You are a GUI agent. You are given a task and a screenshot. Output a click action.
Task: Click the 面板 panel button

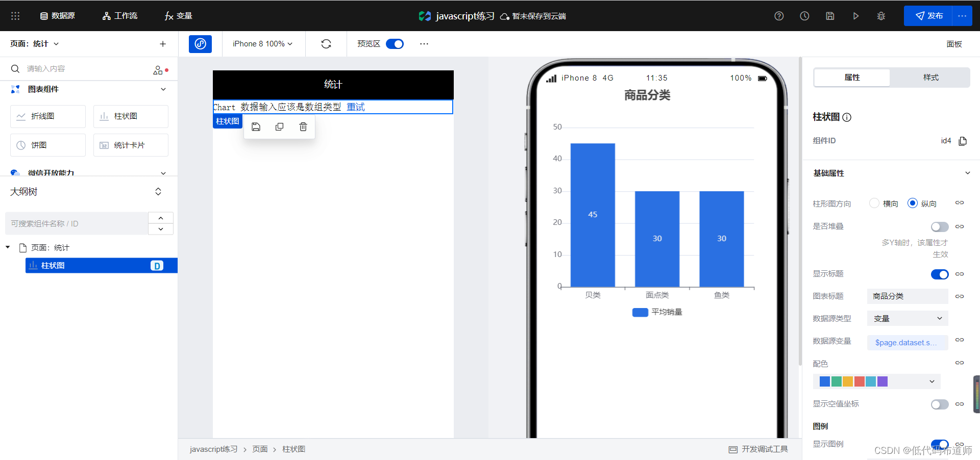click(954, 44)
